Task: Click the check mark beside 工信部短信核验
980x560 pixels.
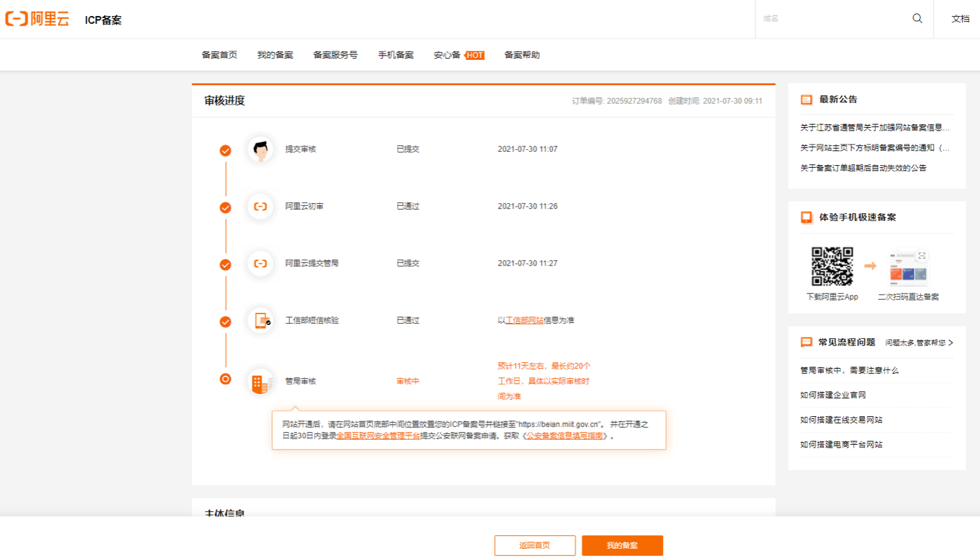Action: coord(225,322)
